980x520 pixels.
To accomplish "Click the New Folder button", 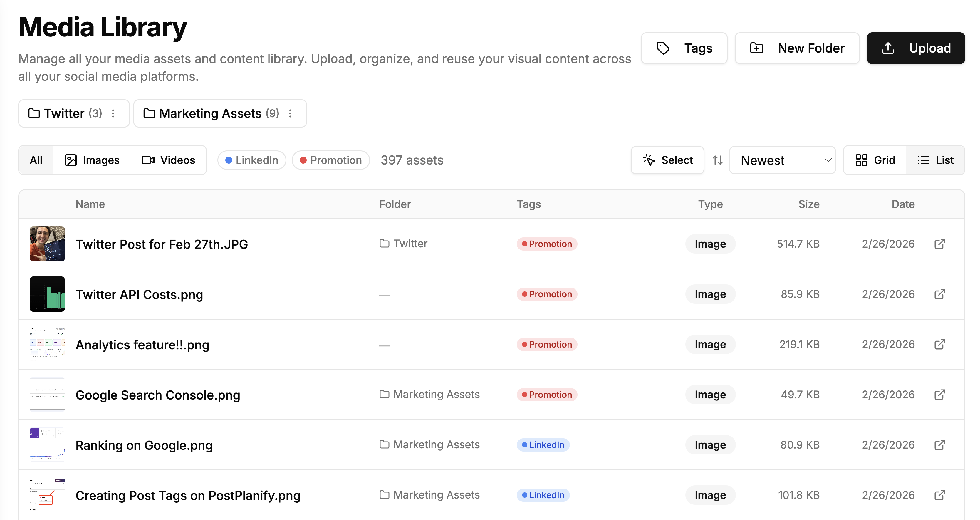I will point(797,48).
